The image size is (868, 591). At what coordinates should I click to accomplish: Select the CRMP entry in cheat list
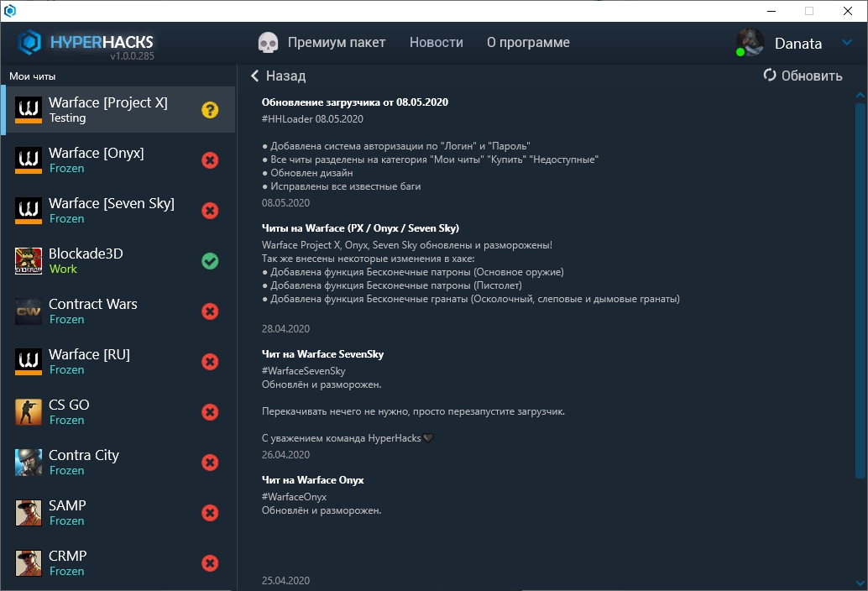coord(67,562)
